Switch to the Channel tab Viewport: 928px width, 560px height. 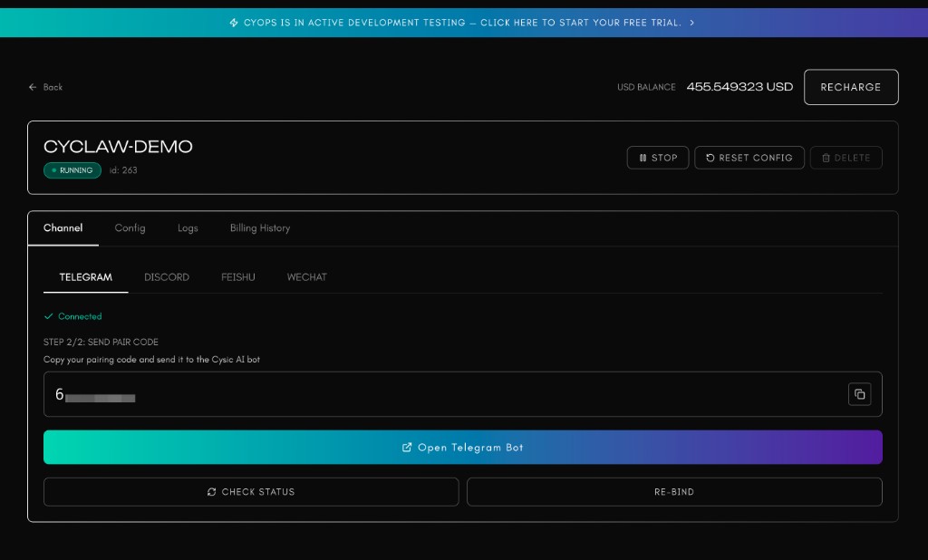point(63,228)
